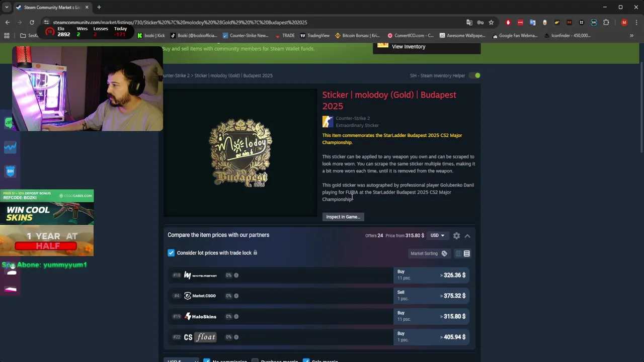Close the Steam Community Market tab

(x=87, y=7)
